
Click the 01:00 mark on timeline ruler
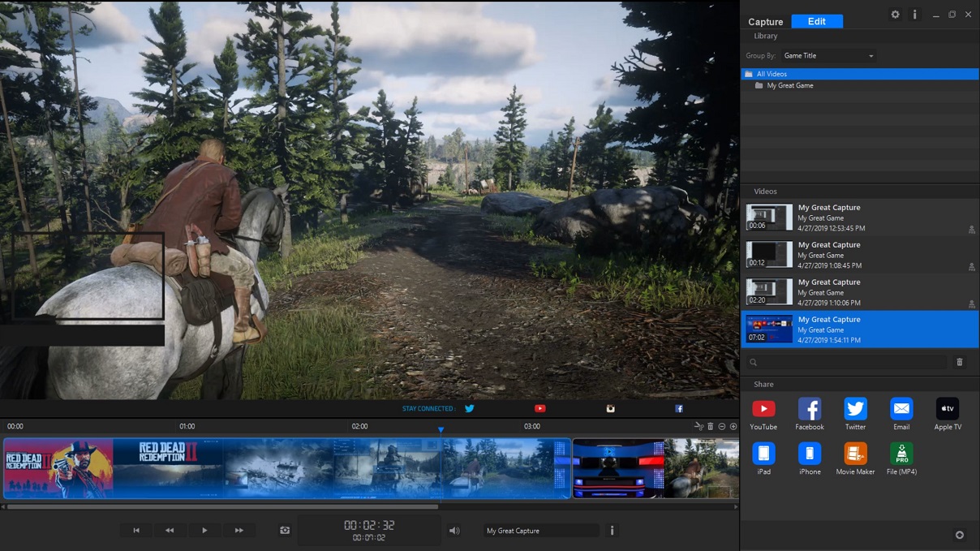[187, 426]
